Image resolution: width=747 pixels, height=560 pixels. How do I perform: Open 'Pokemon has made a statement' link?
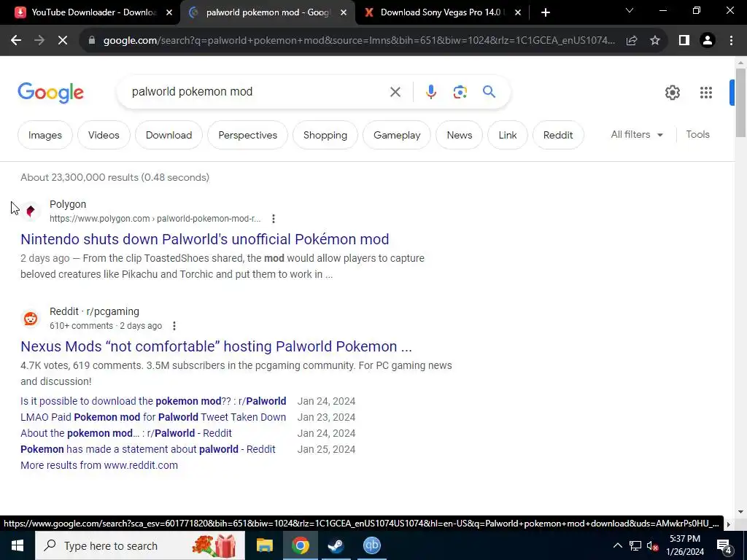tap(148, 449)
